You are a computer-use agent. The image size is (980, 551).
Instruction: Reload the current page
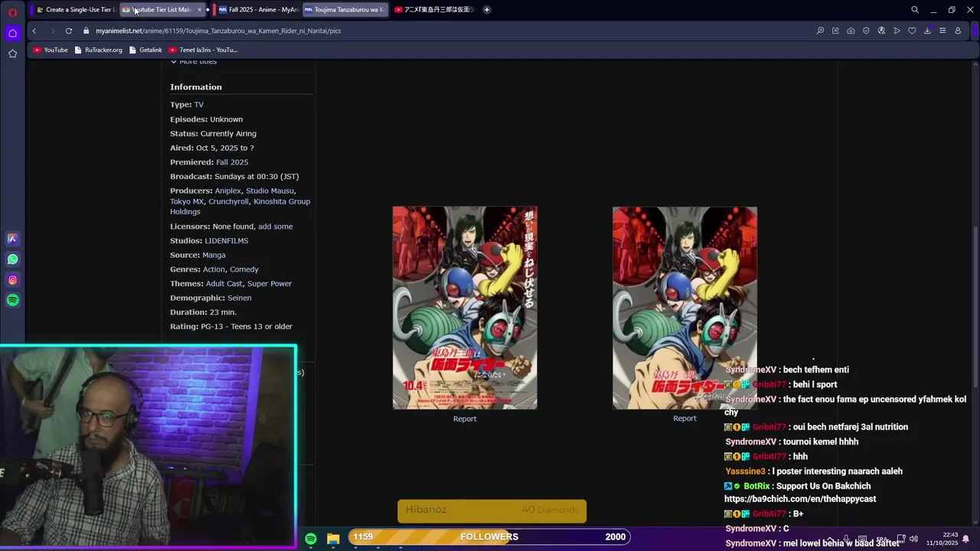click(x=69, y=31)
